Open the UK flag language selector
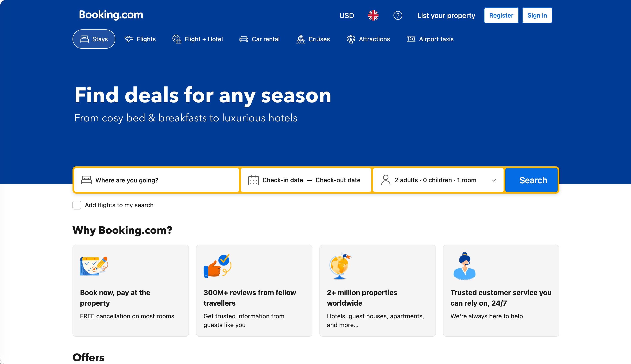Viewport: 631px width, 364px height. click(373, 16)
